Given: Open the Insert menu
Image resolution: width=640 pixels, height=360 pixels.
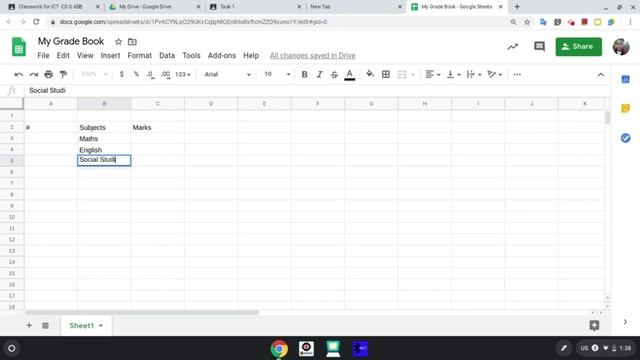Looking at the screenshot, I should 110,56.
